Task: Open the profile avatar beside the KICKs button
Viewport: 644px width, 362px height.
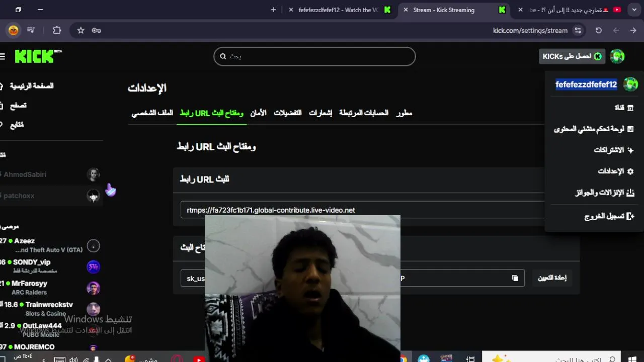Action: tap(617, 56)
